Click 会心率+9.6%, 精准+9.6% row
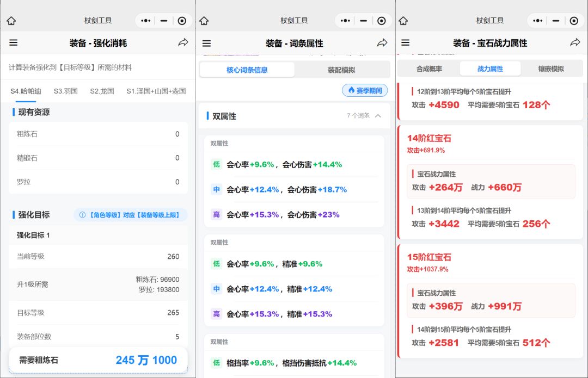588x378 pixels. tap(295, 264)
